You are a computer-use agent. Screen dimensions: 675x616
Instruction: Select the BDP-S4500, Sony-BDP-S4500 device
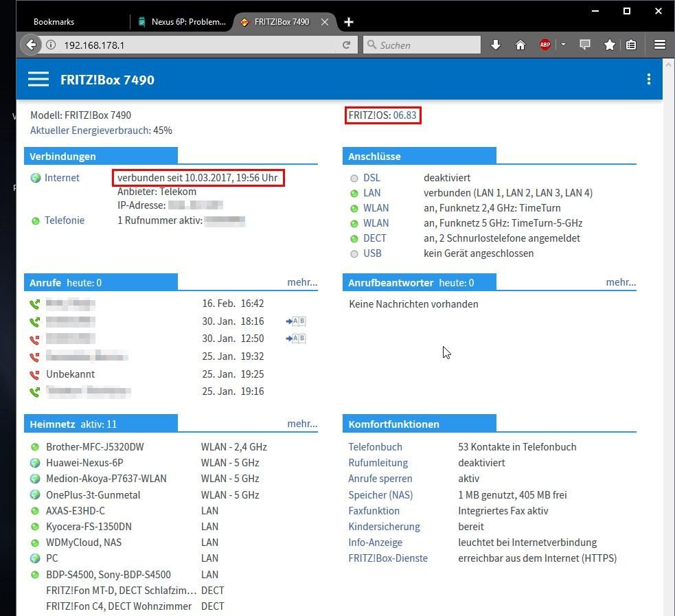coord(108,575)
